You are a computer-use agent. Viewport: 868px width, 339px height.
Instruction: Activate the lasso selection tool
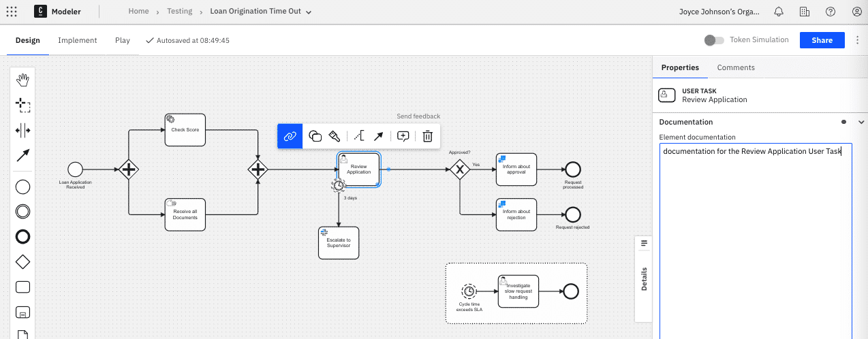point(22,105)
